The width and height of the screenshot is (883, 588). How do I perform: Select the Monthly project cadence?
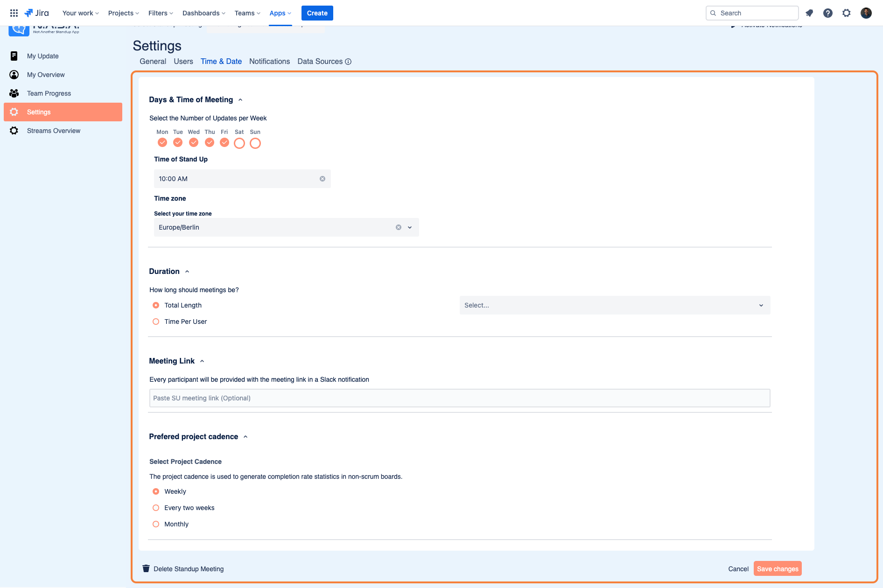click(156, 524)
